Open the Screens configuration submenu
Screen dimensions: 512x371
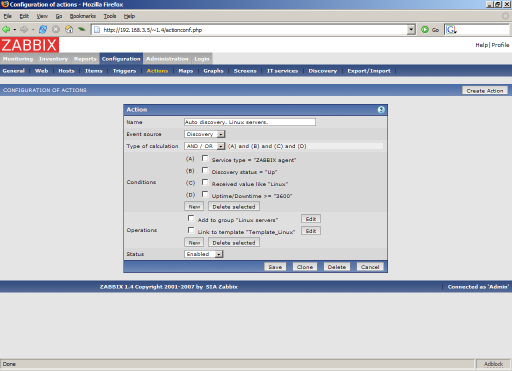pyautogui.click(x=245, y=71)
